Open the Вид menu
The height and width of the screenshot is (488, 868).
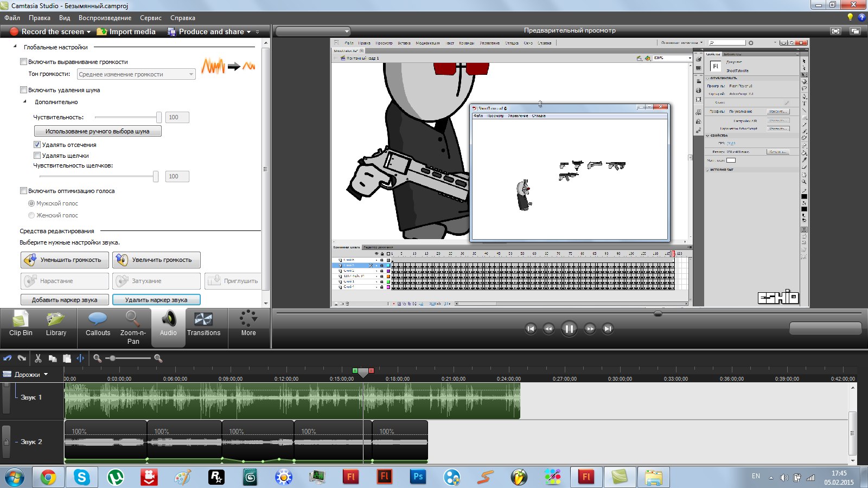[65, 18]
